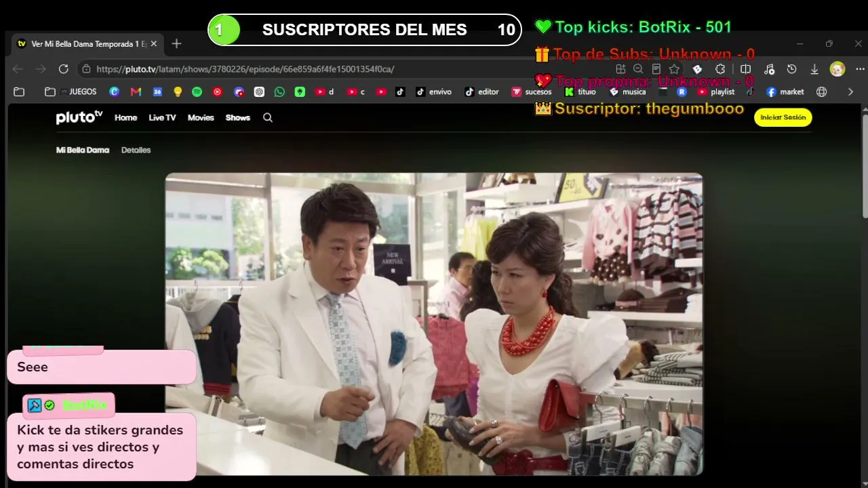This screenshot has height=488, width=868.
Task: Open the WhatsApp bookmark
Action: coord(279,91)
